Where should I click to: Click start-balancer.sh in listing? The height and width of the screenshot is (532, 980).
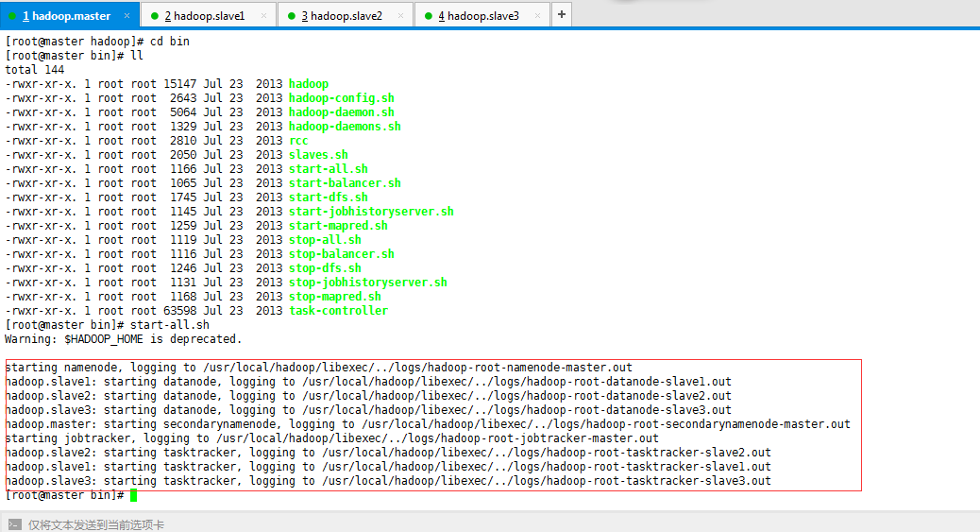click(345, 183)
